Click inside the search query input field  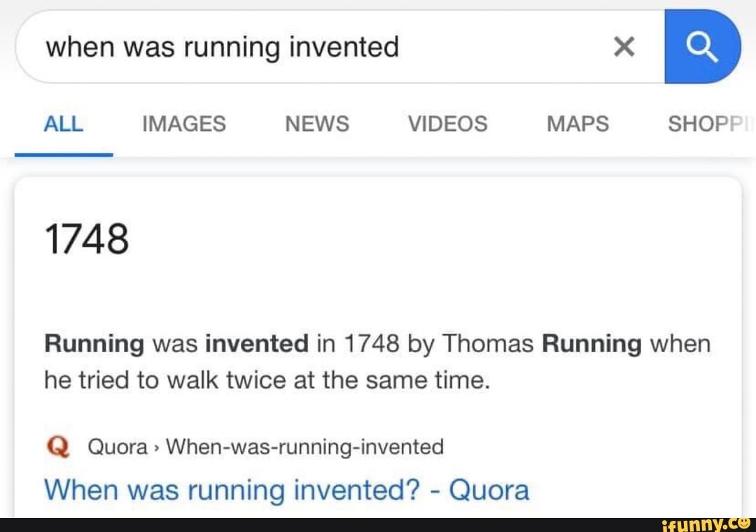click(280, 45)
